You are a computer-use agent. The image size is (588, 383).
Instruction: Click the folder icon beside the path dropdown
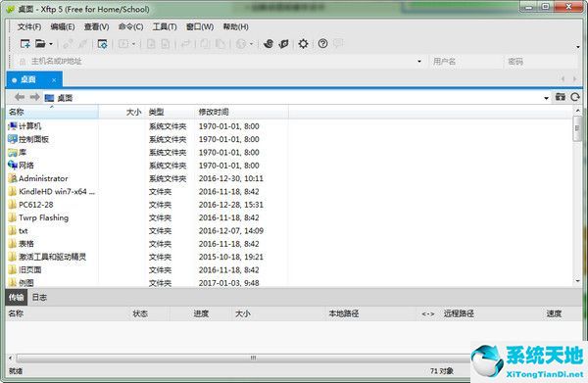[561, 97]
